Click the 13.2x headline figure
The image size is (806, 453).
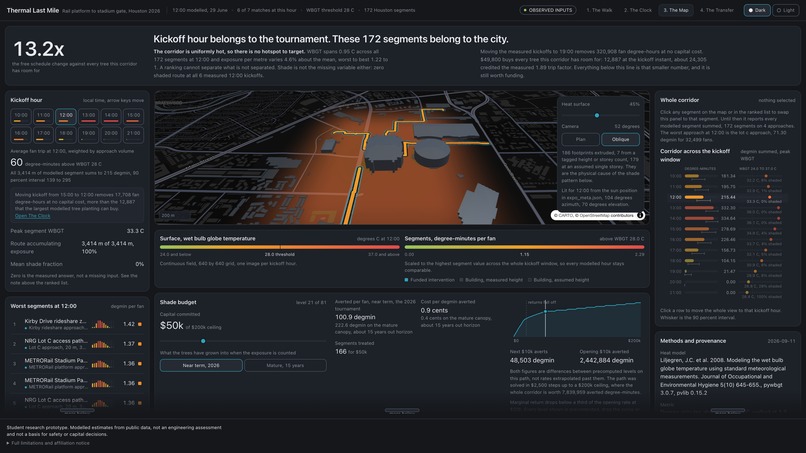[x=39, y=49]
